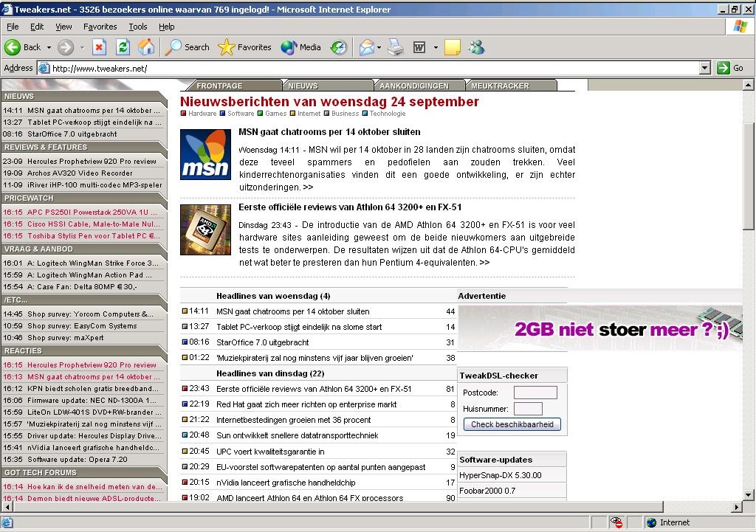Edit with Microsoft Word icon
756x532 pixels.
coord(419,47)
